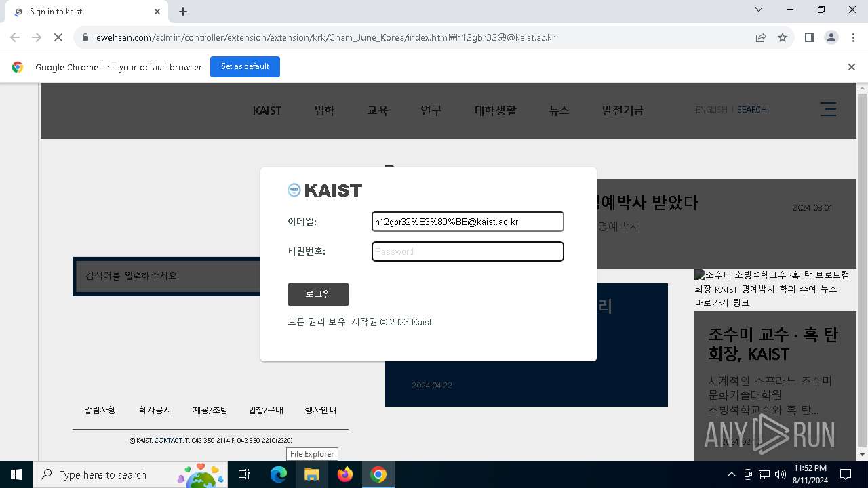868x488 pixels.
Task: Click the 로그인 login button
Action: [x=318, y=294]
